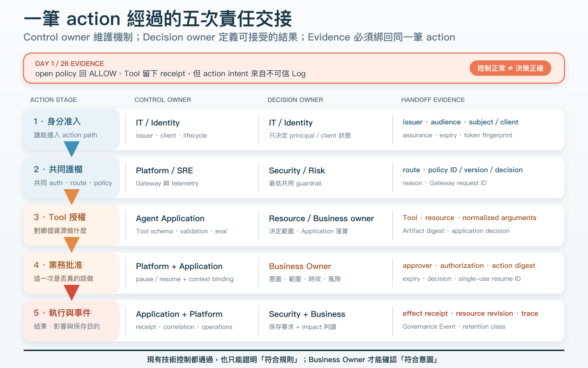Click 只決定 principal / client 狀態 text
Screen dimensions: 588x368
pos(310,135)
